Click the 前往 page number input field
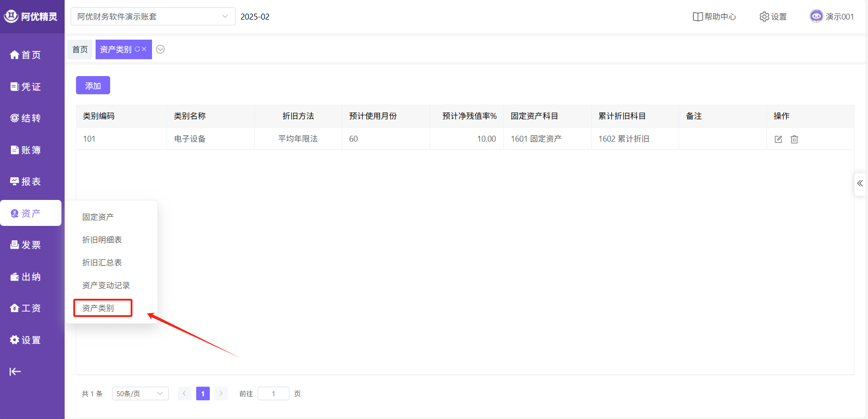This screenshot has width=868, height=419. [x=273, y=393]
